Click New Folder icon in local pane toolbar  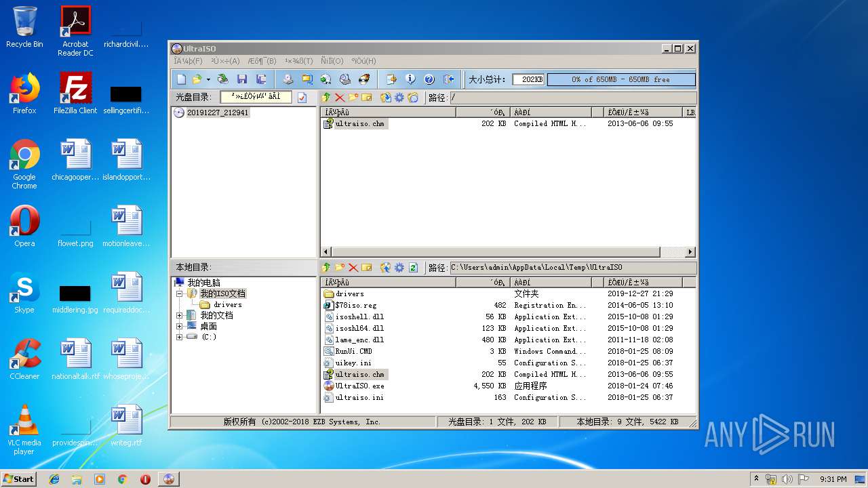click(x=340, y=268)
